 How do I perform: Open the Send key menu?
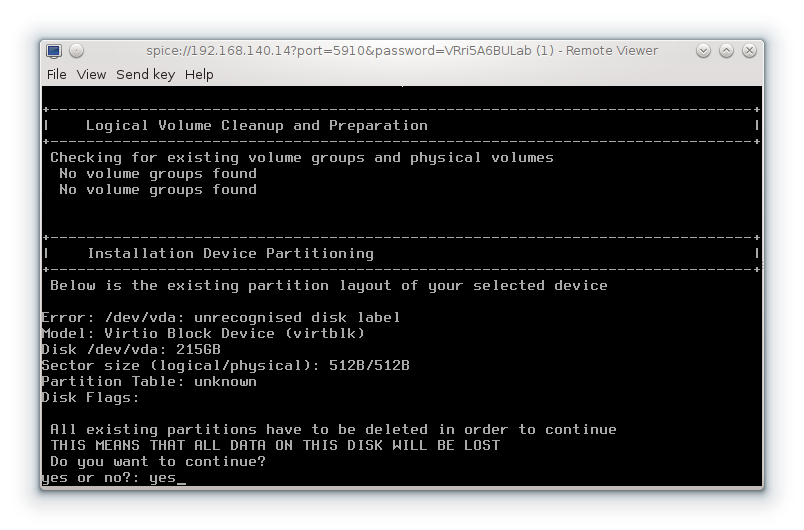point(145,74)
